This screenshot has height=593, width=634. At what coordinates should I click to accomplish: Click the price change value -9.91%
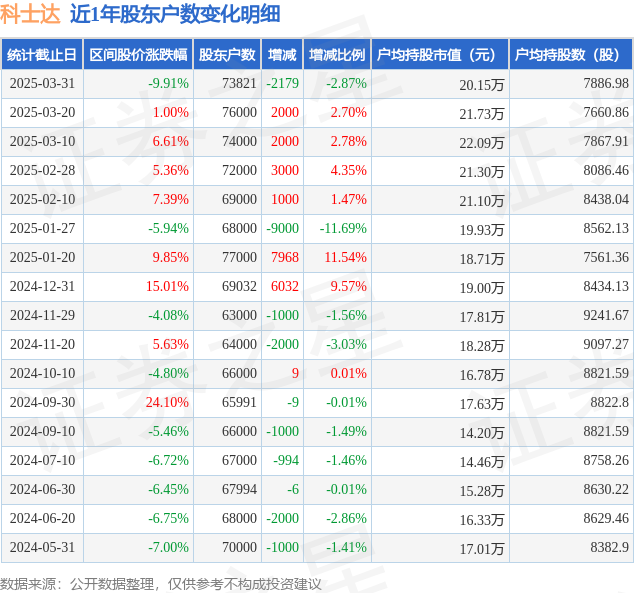point(169,83)
